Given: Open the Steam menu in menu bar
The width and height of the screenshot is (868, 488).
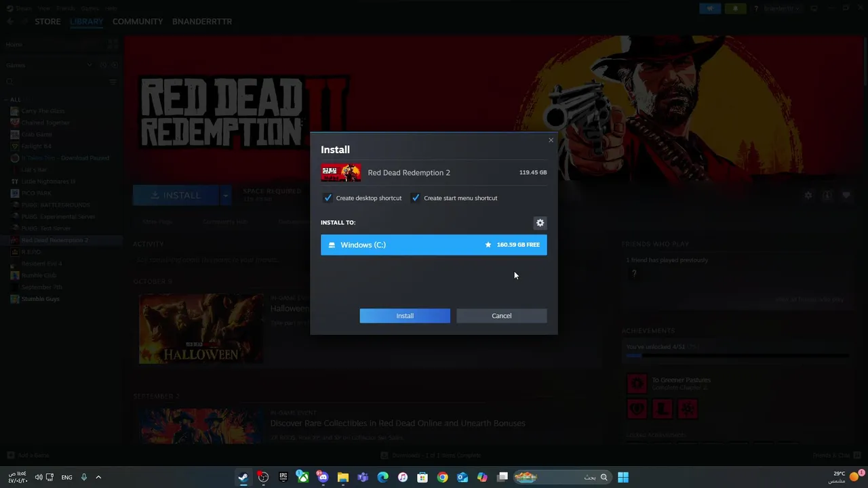Looking at the screenshot, I should point(23,9).
